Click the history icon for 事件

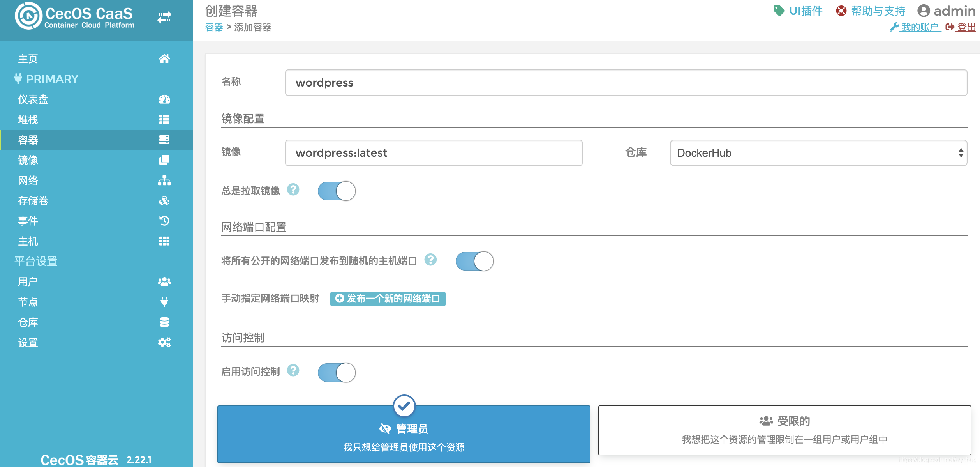click(x=164, y=221)
